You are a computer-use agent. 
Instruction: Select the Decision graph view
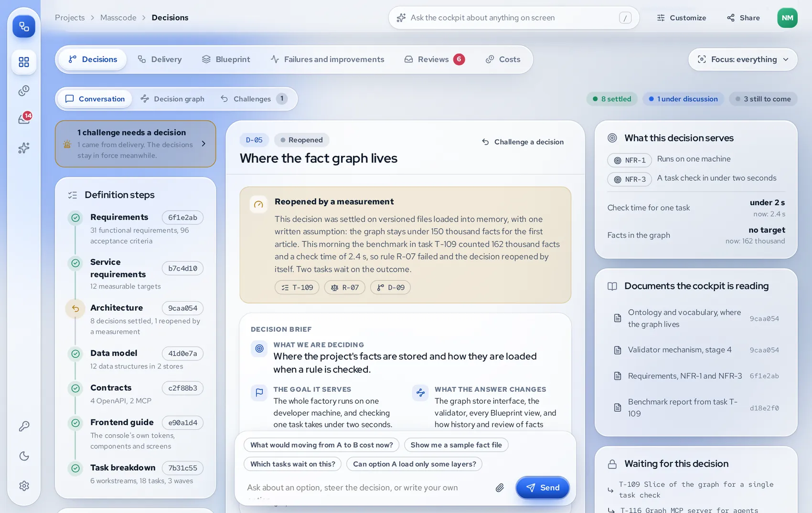pos(172,99)
